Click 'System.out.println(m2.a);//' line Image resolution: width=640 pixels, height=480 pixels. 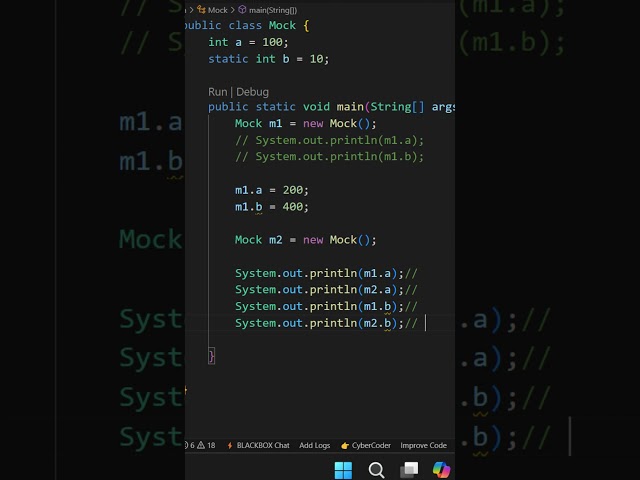(326, 290)
